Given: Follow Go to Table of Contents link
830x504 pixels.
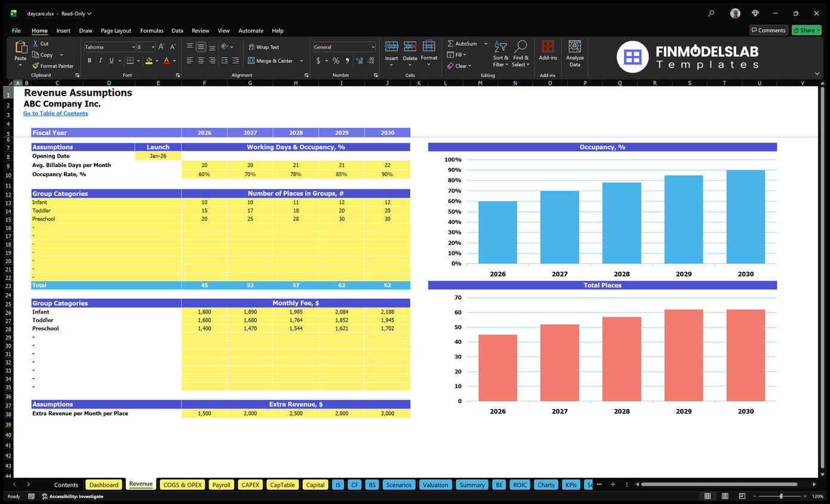Looking at the screenshot, I should [x=56, y=113].
